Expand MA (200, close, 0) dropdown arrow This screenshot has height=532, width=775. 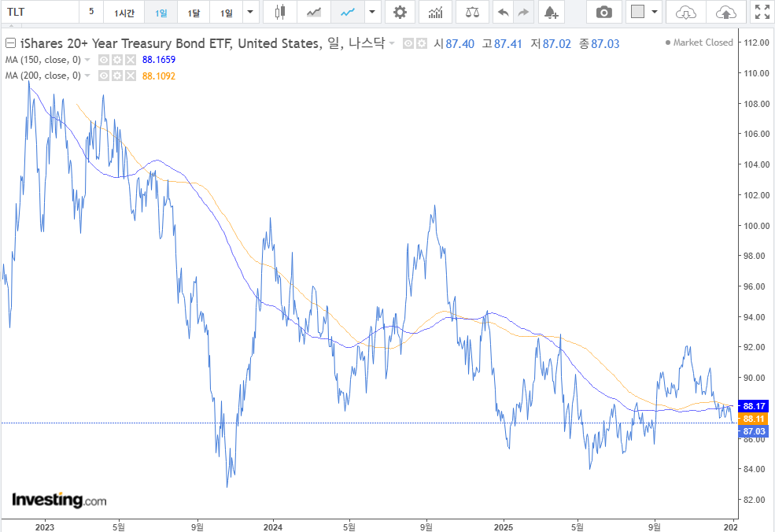[87, 76]
